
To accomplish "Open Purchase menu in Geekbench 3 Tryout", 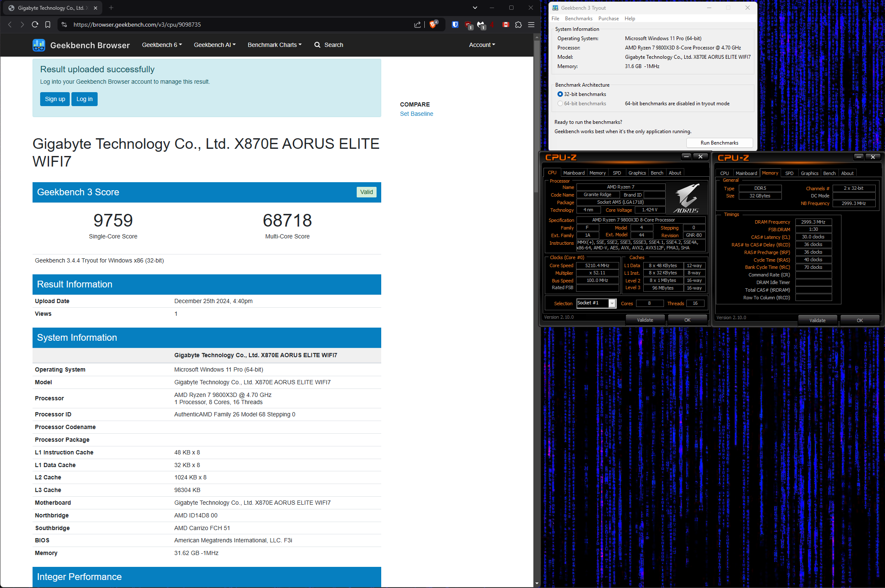I will click(x=609, y=19).
